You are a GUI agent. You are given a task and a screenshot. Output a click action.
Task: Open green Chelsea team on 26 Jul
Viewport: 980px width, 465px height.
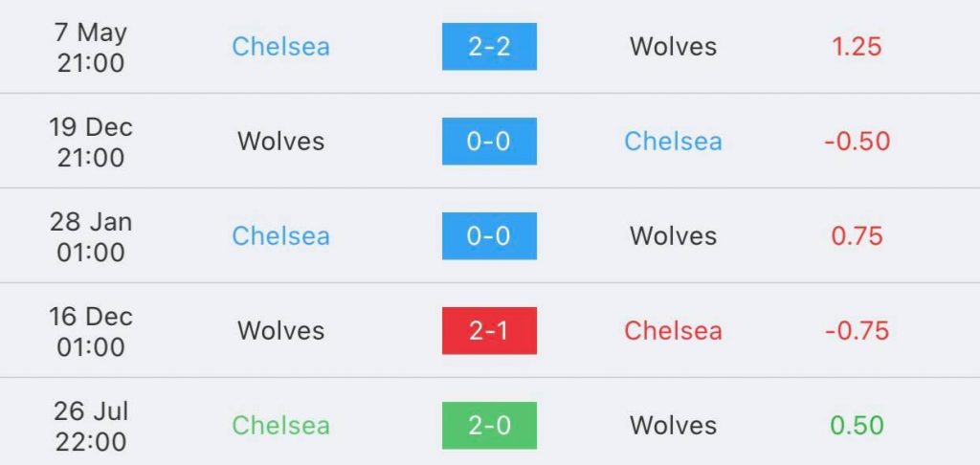click(280, 426)
